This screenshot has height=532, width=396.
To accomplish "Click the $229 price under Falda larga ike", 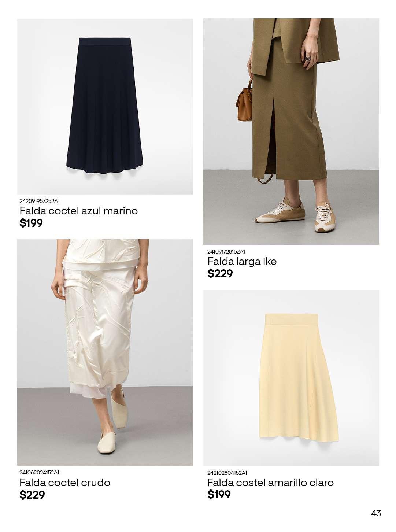I will (220, 273).
